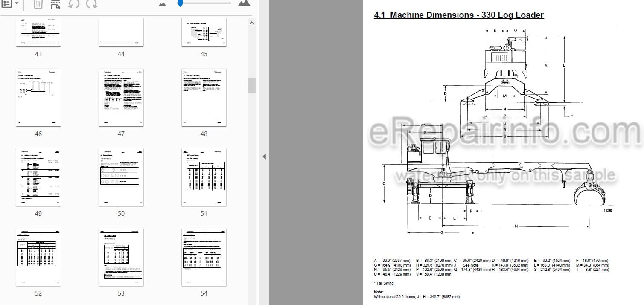Click the dimension text 'K = 143.0" (3632 mm)'
The width and height of the screenshot is (644, 305).
[510, 265]
